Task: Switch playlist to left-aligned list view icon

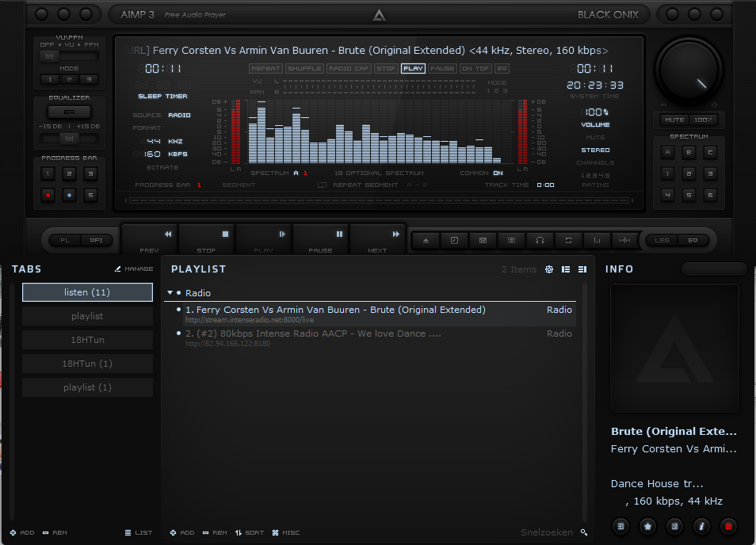Action: pos(566,269)
